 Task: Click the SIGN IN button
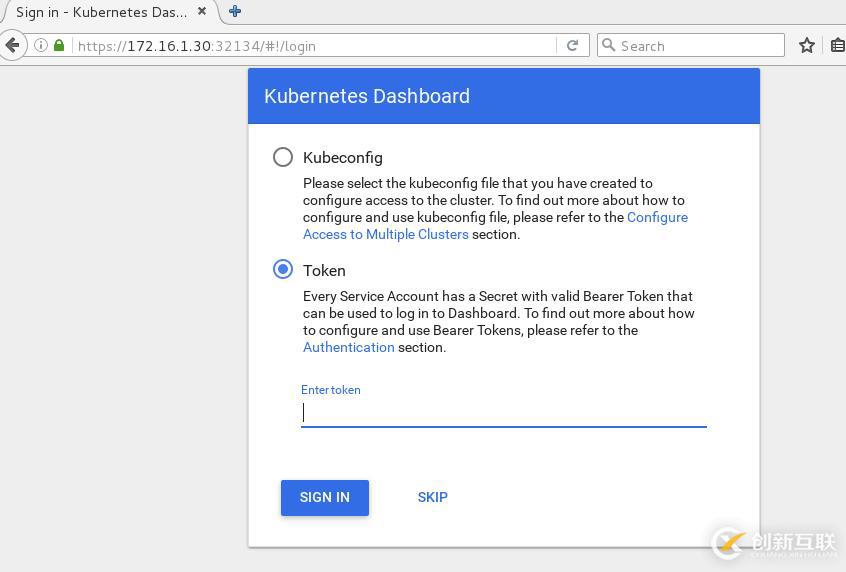[x=325, y=498]
